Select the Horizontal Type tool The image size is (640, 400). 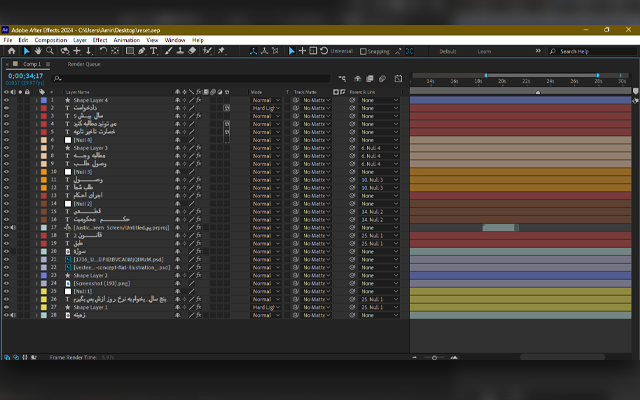tap(153, 51)
